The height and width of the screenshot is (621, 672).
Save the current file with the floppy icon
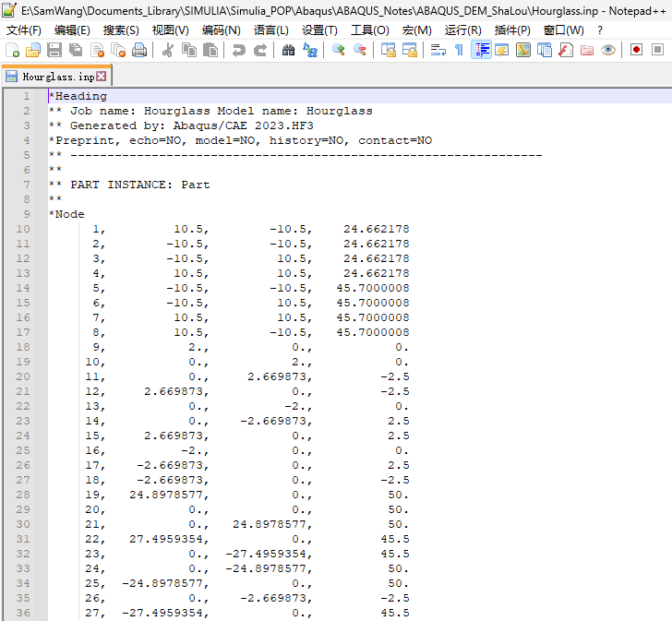[54, 50]
